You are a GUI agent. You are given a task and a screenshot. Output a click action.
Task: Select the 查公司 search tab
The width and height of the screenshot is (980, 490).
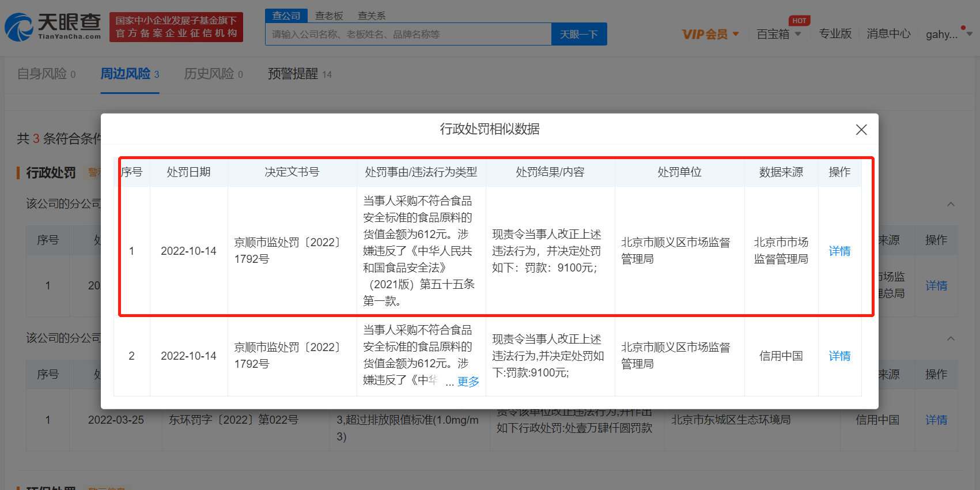pos(286,16)
